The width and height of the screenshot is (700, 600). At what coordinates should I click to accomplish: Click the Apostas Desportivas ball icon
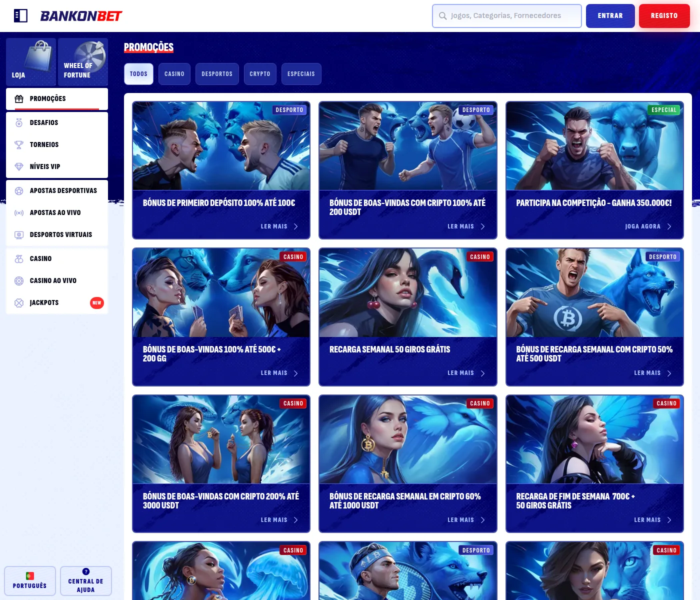19,190
